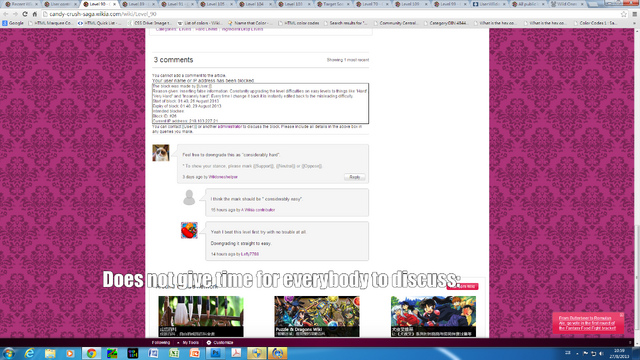The height and width of the screenshot is (360, 640).
Task: Open the Fantasy Food Fight notification link
Action: (x=587, y=323)
